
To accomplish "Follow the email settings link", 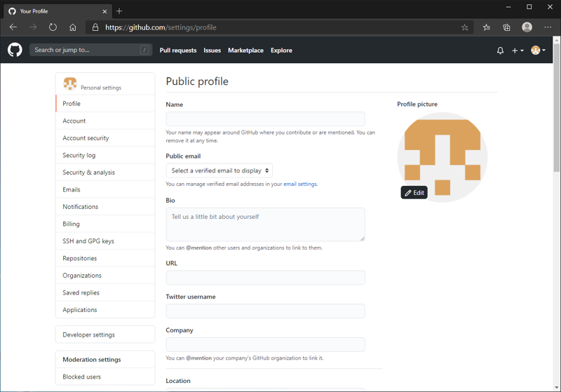I will click(x=300, y=184).
